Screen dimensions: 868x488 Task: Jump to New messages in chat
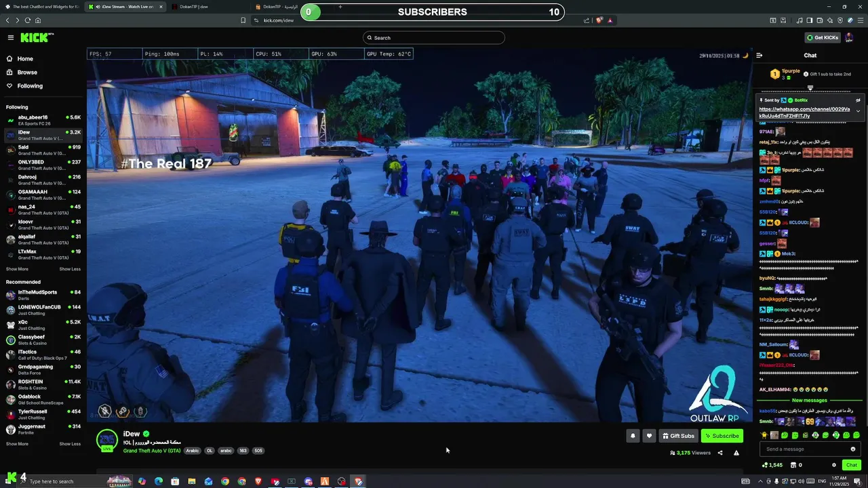(x=810, y=401)
